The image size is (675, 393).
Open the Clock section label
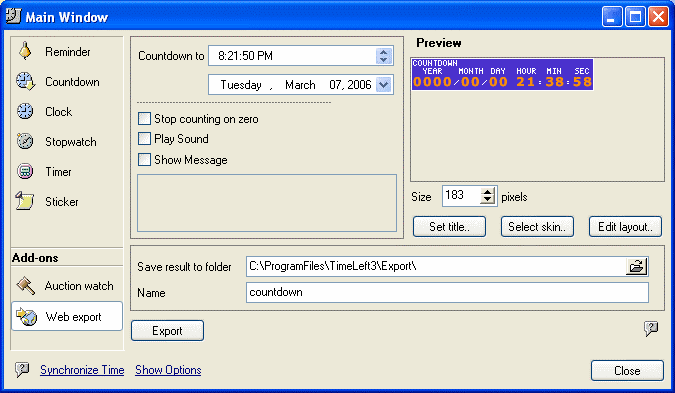pyautogui.click(x=59, y=111)
